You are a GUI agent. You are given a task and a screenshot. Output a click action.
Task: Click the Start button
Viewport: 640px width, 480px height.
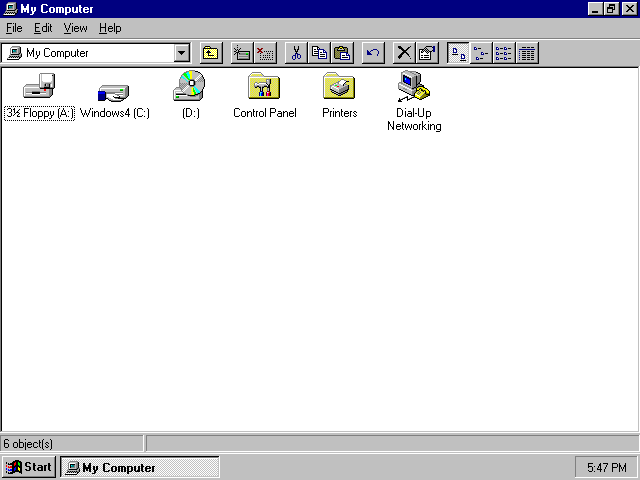(x=29, y=467)
